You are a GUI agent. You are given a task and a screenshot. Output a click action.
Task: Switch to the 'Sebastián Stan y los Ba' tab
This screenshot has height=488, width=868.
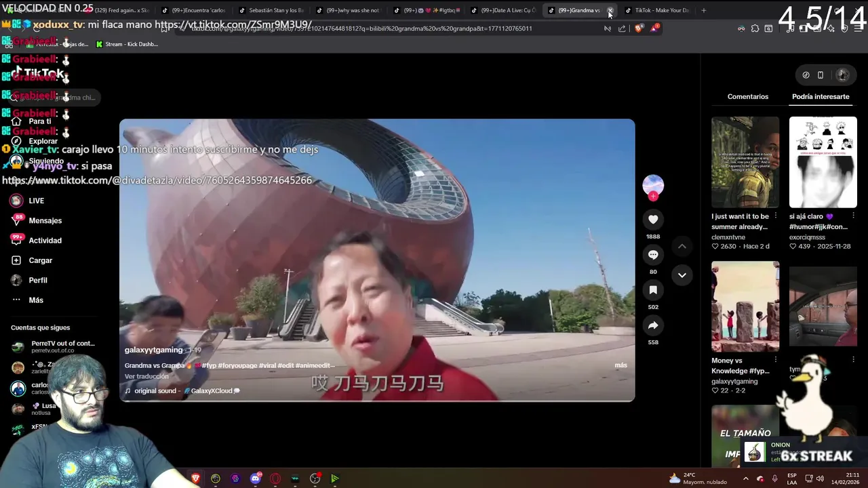(272, 10)
